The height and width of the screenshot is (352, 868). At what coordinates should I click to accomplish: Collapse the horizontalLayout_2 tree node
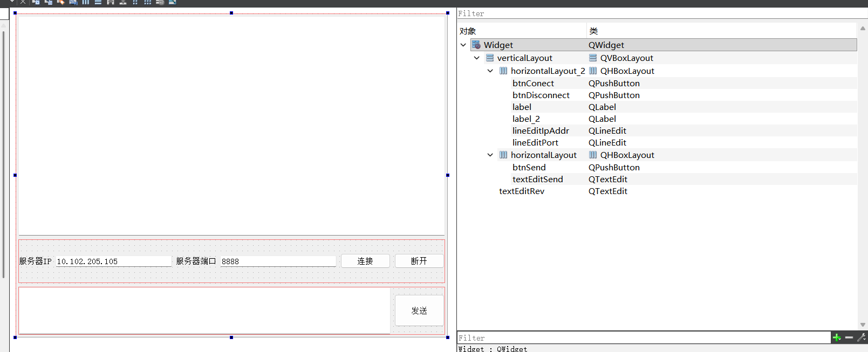point(490,71)
